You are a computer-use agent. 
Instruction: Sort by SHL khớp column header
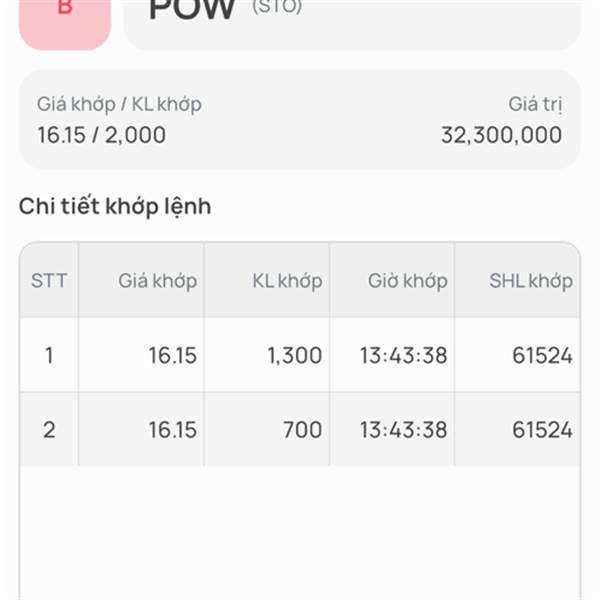[531, 281]
